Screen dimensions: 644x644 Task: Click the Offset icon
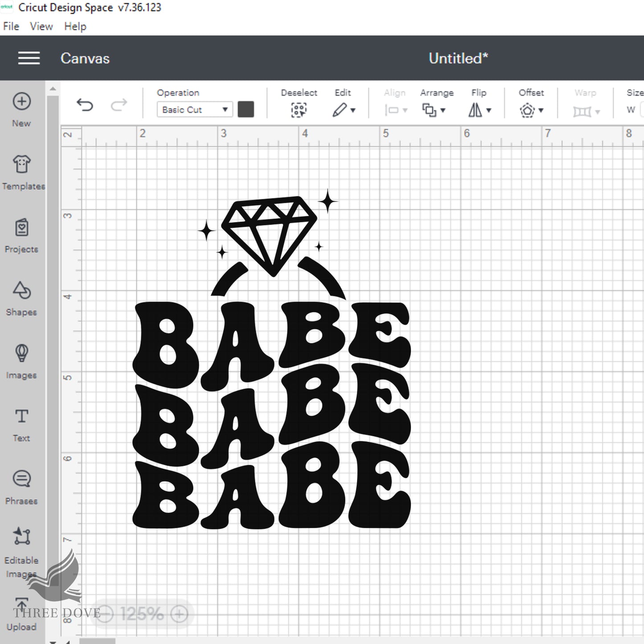[x=527, y=110]
